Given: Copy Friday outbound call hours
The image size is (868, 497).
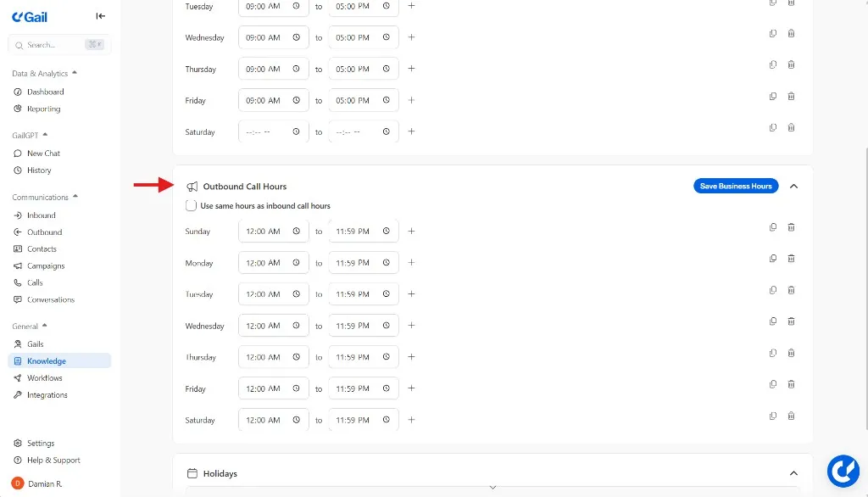Looking at the screenshot, I should [773, 384].
